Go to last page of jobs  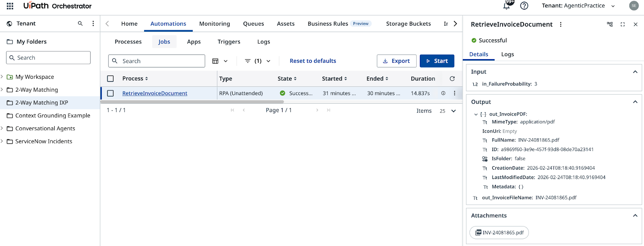(328, 110)
